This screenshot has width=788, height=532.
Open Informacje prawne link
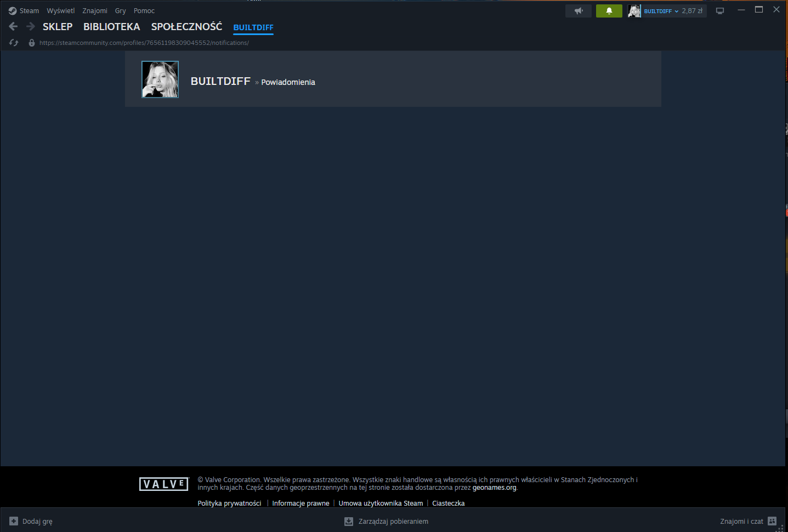point(301,503)
